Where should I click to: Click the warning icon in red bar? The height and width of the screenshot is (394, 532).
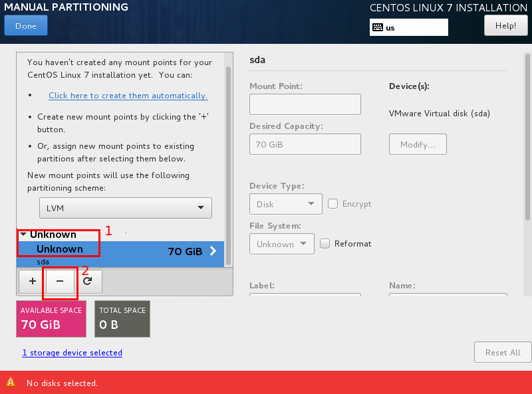coord(11,383)
